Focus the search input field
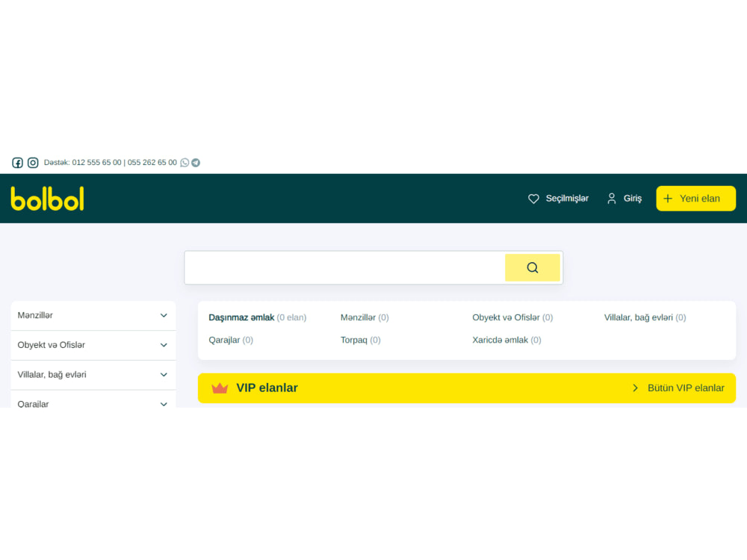747x560 pixels. 345,267
